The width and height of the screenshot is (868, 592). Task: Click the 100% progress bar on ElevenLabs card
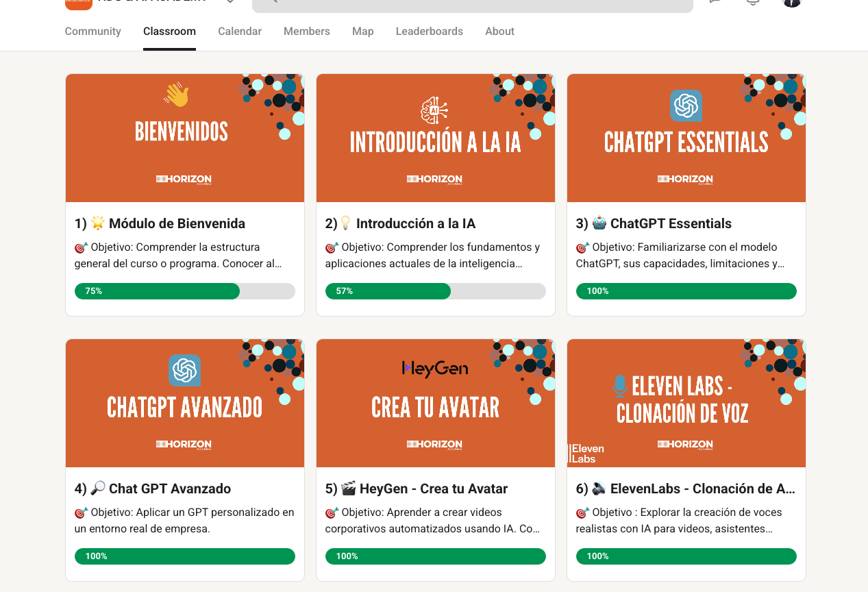pos(686,556)
